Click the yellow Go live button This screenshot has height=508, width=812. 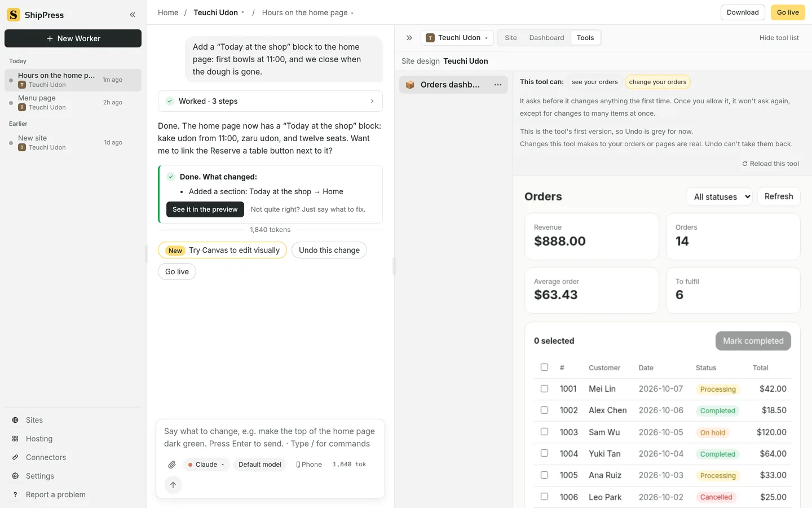(788, 12)
